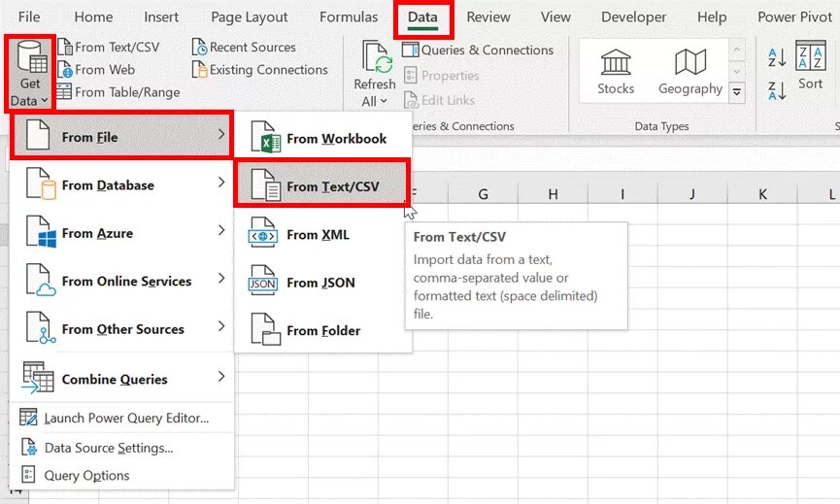Open the Sort dialog
Viewport: 840px width, 504px height.
pos(810,65)
